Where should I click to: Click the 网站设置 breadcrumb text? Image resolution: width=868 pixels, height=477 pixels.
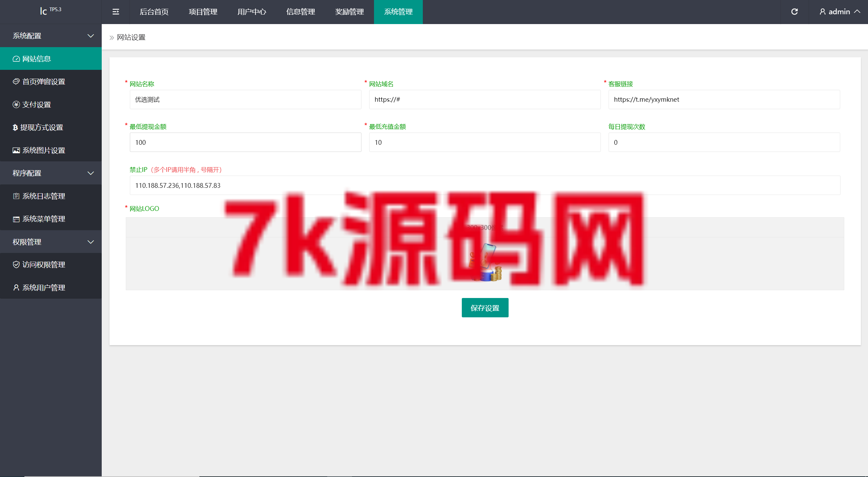131,37
